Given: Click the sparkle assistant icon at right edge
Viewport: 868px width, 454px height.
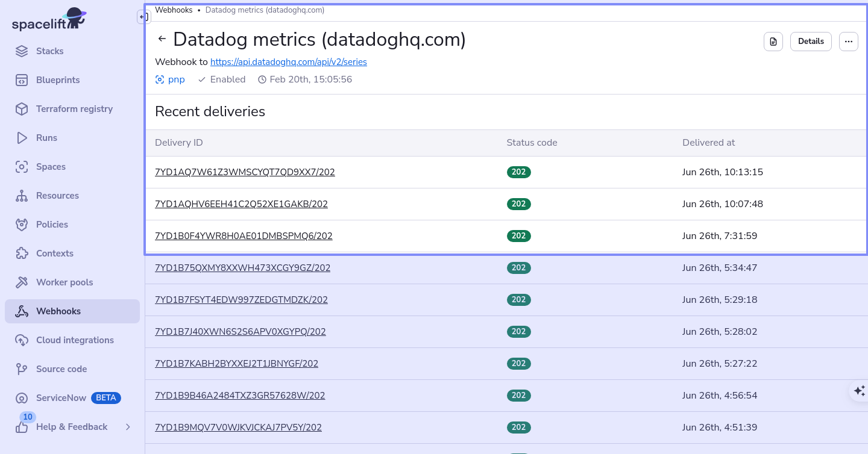Looking at the screenshot, I should pos(860,391).
